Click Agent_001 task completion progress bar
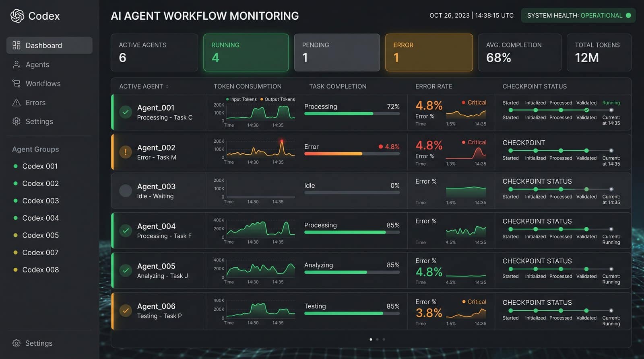 352,114
